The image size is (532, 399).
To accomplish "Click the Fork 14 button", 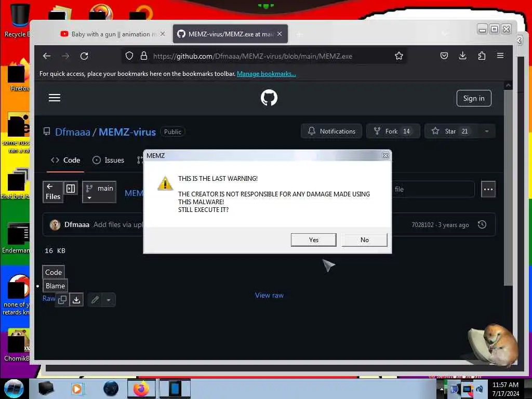I will point(393,131).
